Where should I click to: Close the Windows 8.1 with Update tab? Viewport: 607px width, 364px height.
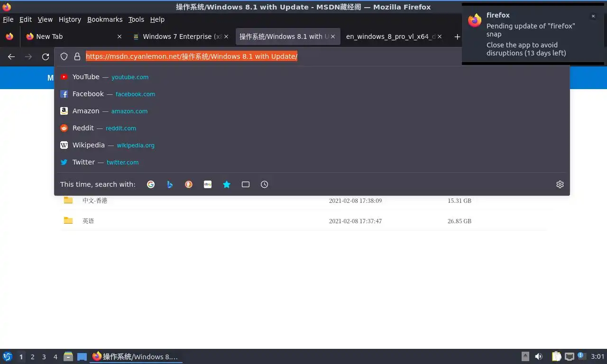(x=333, y=36)
